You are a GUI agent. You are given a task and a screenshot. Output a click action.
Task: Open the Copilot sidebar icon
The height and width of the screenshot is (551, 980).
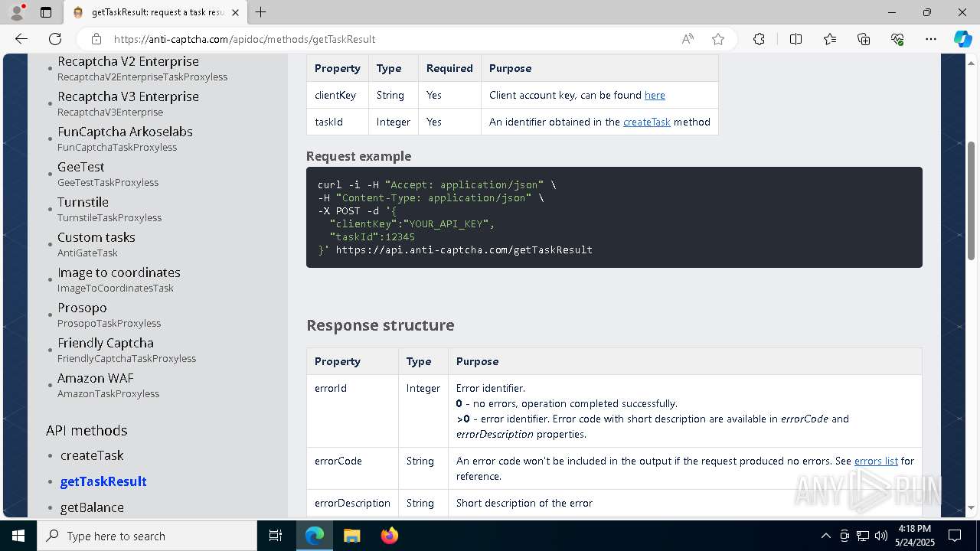click(962, 39)
